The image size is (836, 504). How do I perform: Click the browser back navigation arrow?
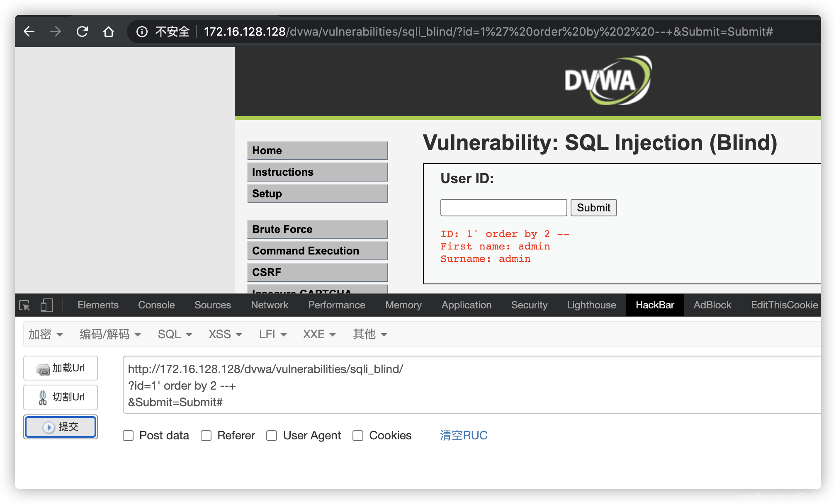(x=30, y=30)
